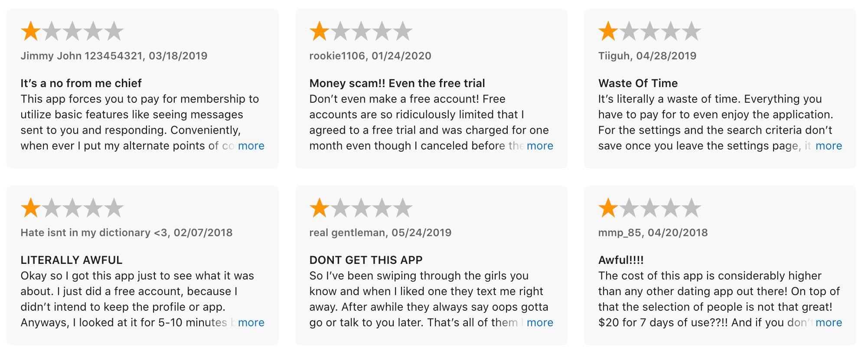868x354 pixels.
Task: Open more text of the "Awful!!!!" review
Action: click(829, 323)
